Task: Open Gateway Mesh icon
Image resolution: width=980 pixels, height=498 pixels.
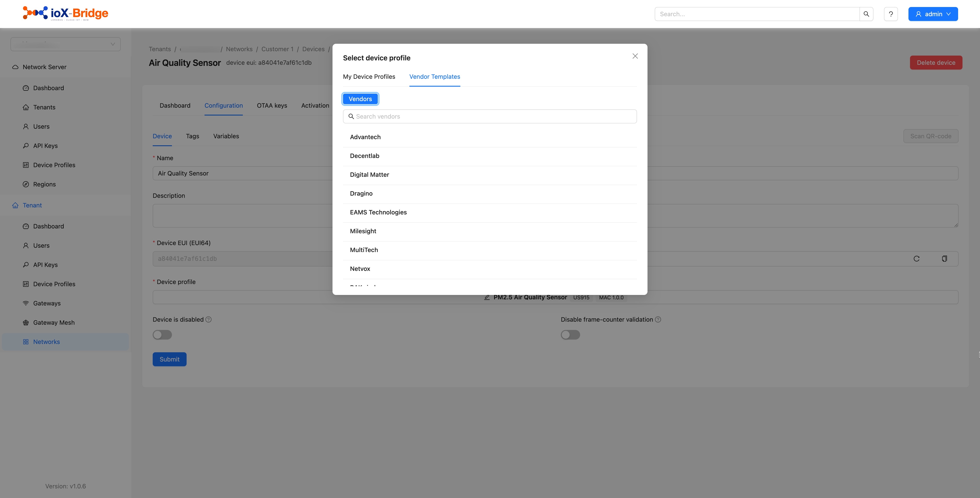Action: coord(26,323)
